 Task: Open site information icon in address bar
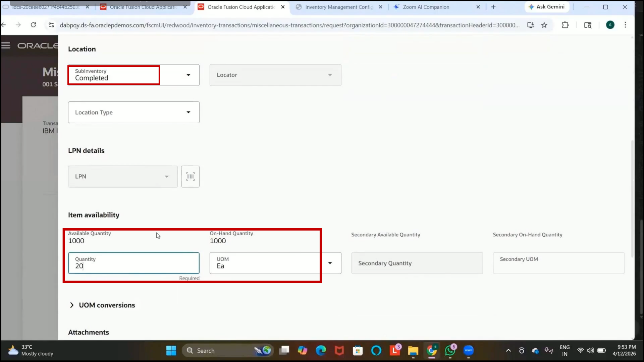tap(51, 25)
